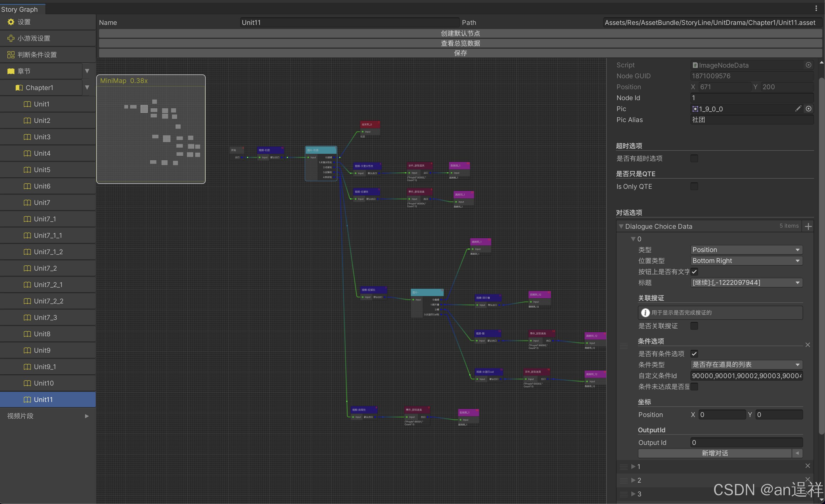825x504 pixels.
Task: Uncheck the 是否有条件选项 checkbox
Action: click(694, 354)
